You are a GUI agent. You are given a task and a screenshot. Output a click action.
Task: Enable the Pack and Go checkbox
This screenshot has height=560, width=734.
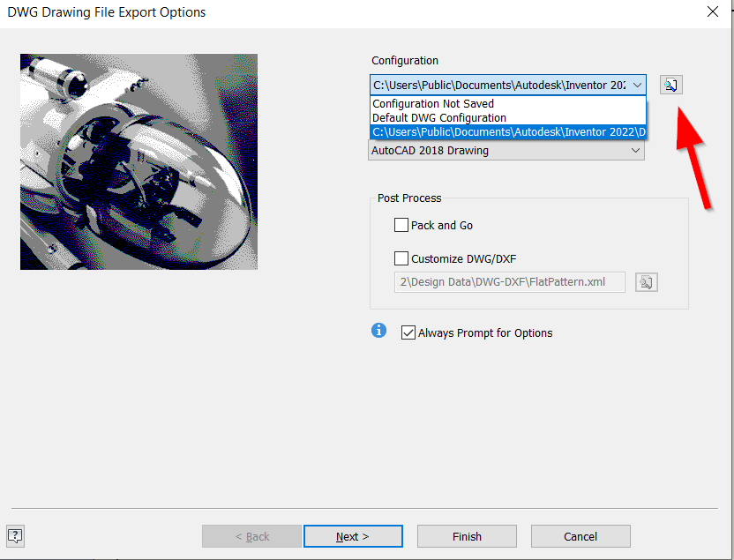[401, 225]
